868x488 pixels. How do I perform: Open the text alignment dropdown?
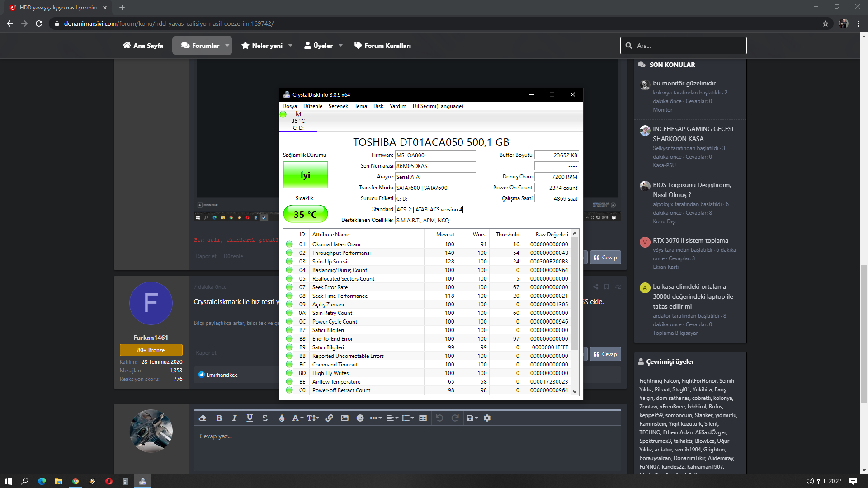[392, 418]
